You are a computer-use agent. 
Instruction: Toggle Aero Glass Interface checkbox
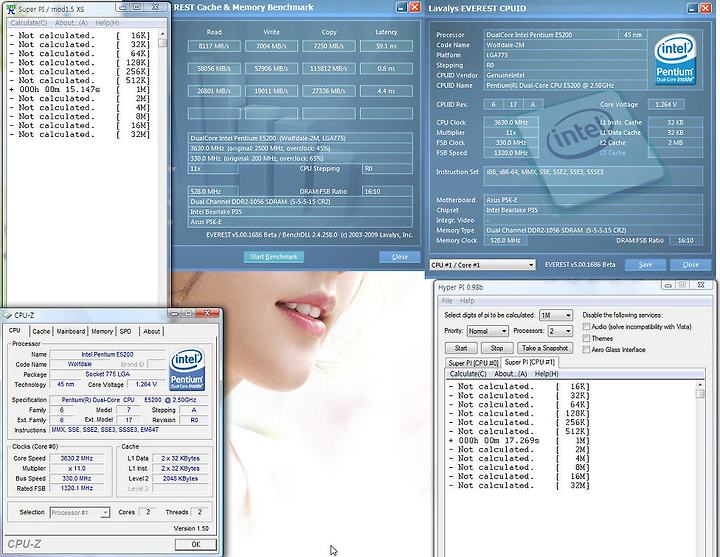tap(586, 350)
